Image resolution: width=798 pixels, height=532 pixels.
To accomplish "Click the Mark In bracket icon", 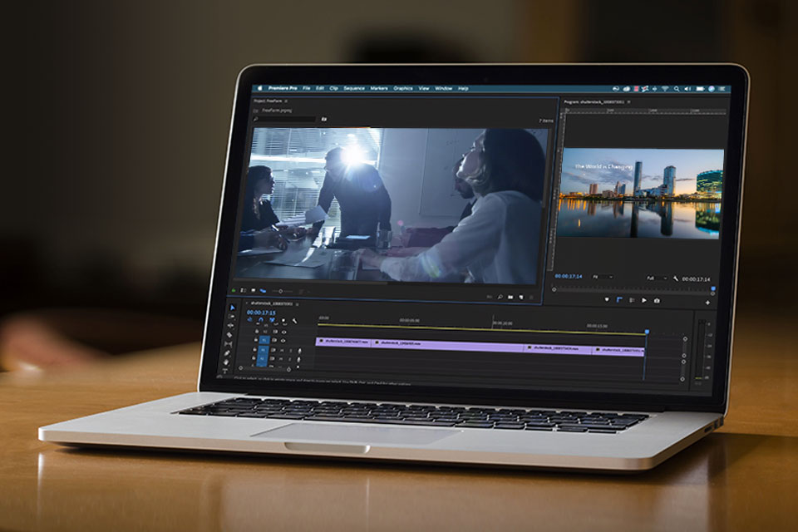I will pyautogui.click(x=619, y=299).
